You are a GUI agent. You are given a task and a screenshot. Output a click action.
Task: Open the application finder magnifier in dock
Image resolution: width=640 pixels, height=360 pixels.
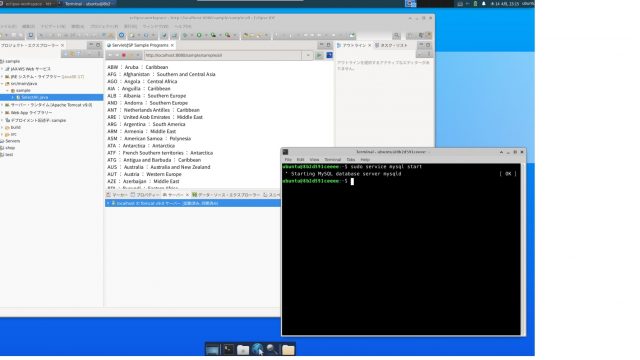pyautogui.click(x=272, y=349)
